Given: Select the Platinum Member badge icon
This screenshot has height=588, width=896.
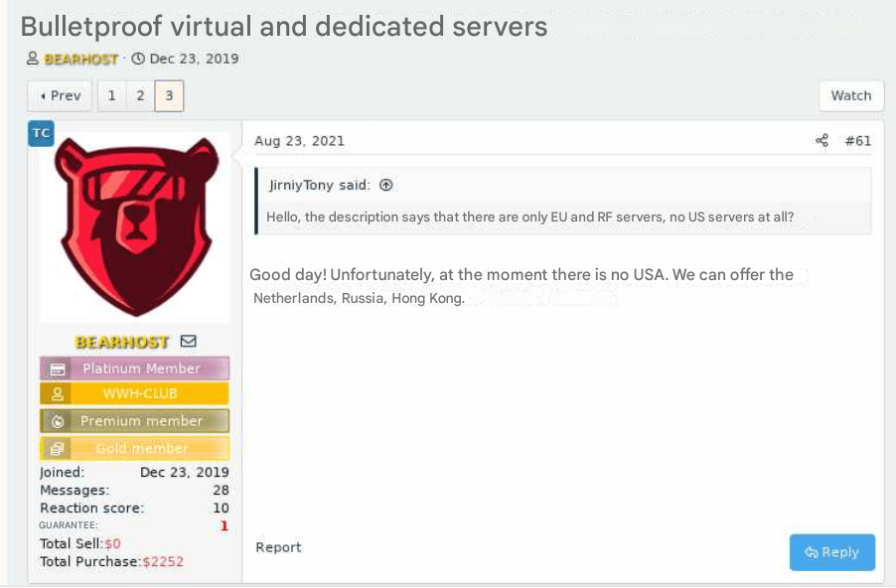Looking at the screenshot, I should point(58,369).
